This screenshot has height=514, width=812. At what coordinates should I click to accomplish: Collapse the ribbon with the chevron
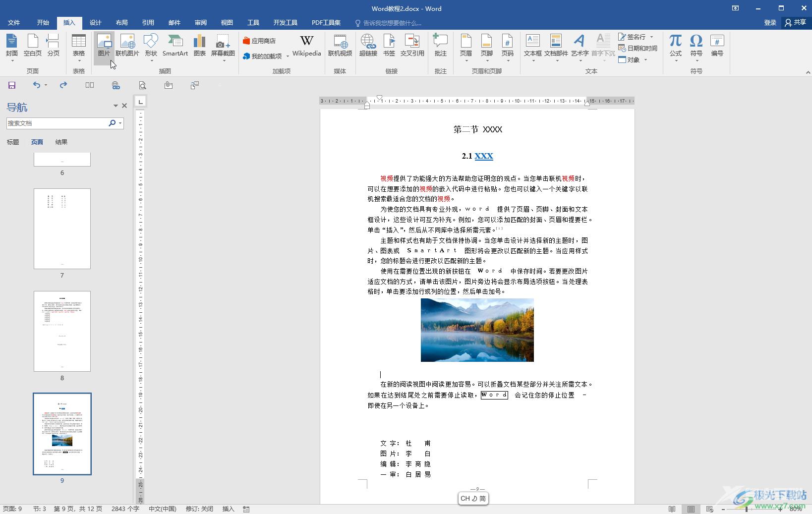(808, 72)
